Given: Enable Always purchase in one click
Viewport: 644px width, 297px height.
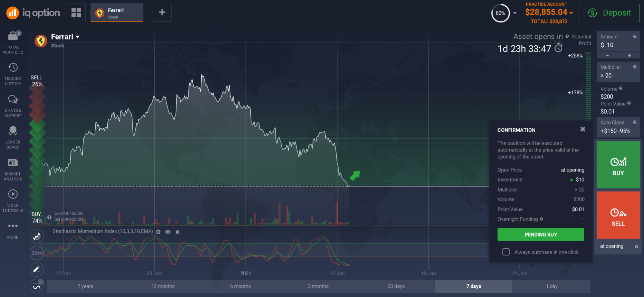Looking at the screenshot, I should pyautogui.click(x=506, y=252).
